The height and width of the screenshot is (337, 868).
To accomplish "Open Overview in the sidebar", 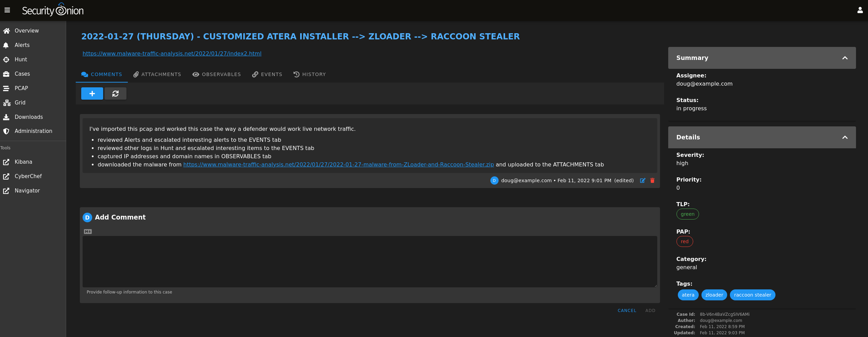I will pyautogui.click(x=33, y=31).
